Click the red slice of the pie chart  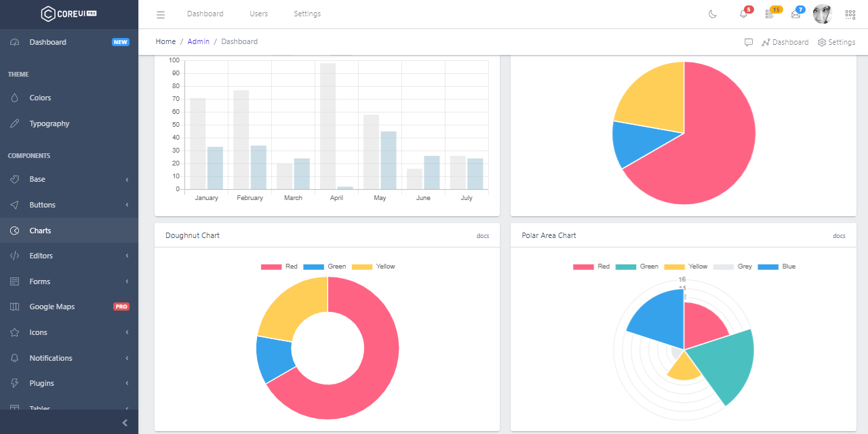click(712, 149)
